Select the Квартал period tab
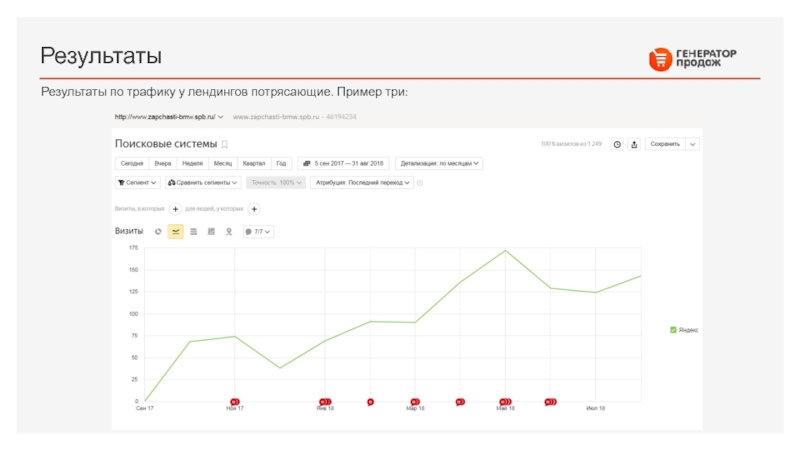Screen dimensions: 800x450 [x=253, y=163]
